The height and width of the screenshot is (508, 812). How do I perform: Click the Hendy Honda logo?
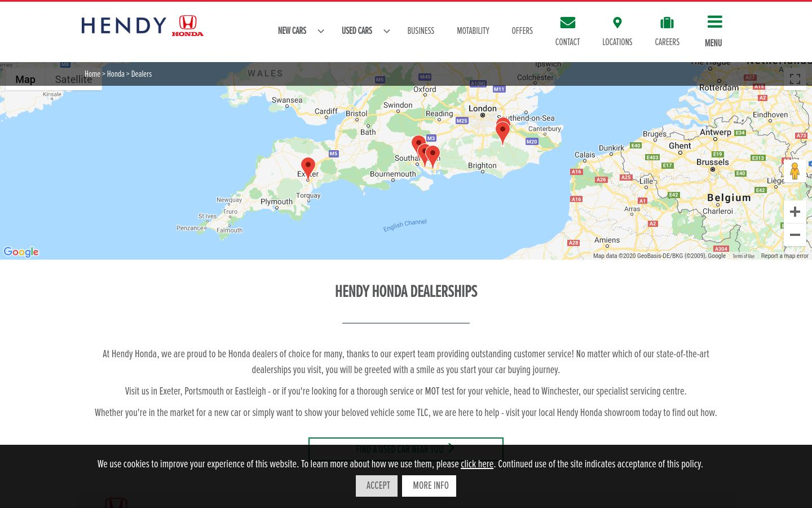pos(143,26)
